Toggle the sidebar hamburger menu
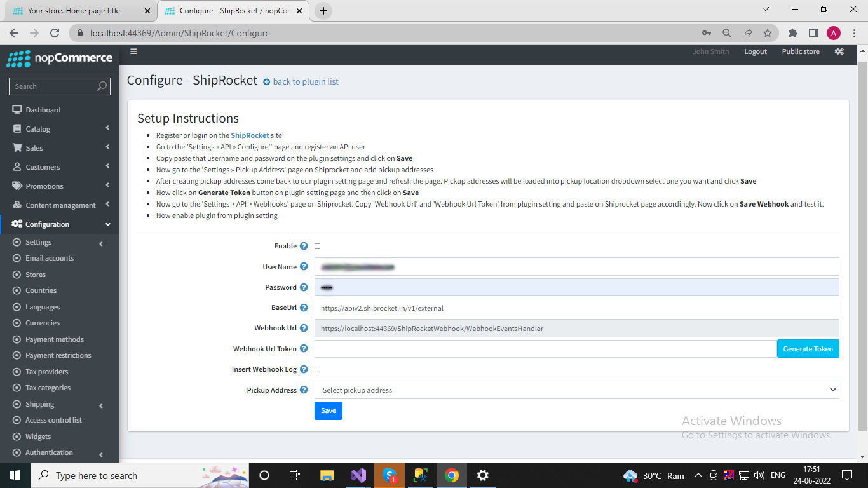The height and width of the screenshot is (488, 868). 133,51
